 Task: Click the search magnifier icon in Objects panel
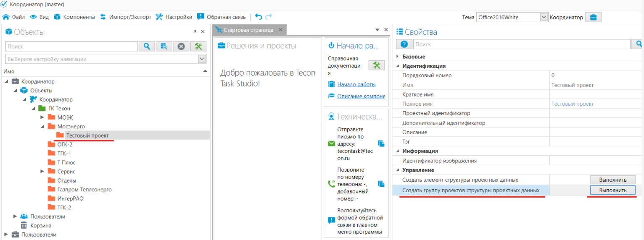[x=147, y=47]
